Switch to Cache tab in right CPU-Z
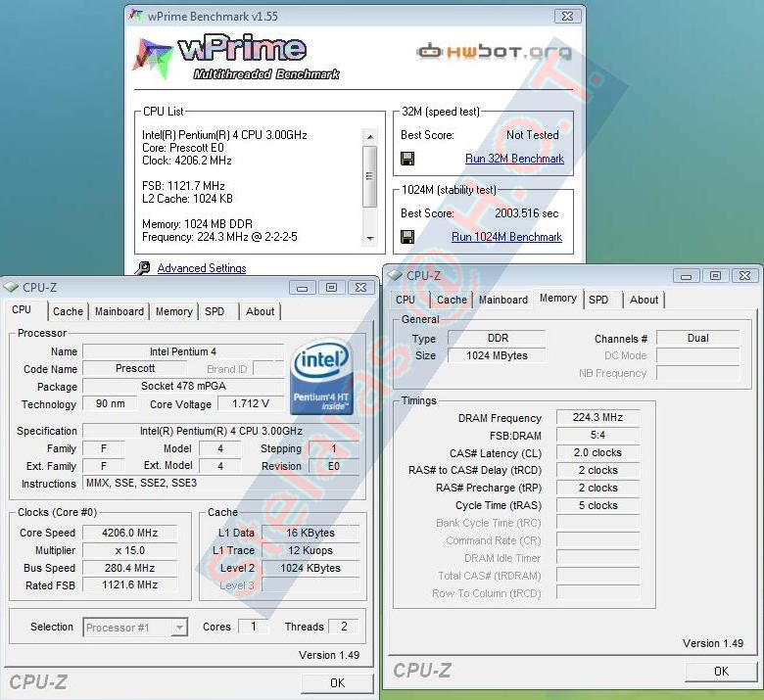764x700 pixels. pos(452,300)
